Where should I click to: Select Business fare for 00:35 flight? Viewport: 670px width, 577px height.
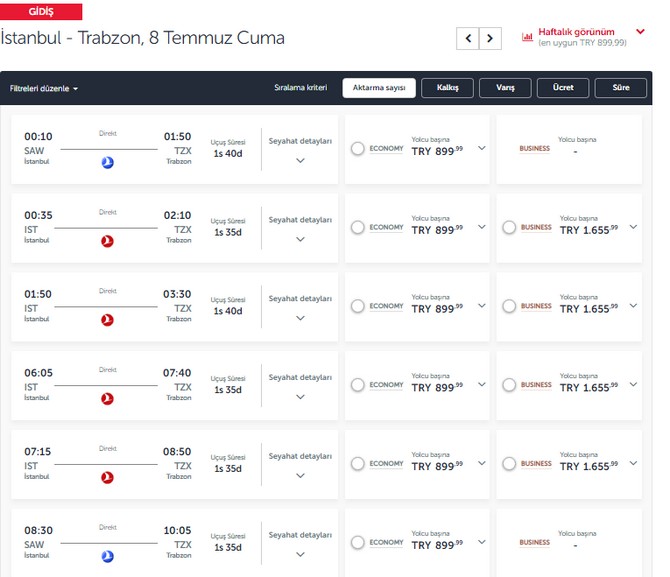point(509,228)
